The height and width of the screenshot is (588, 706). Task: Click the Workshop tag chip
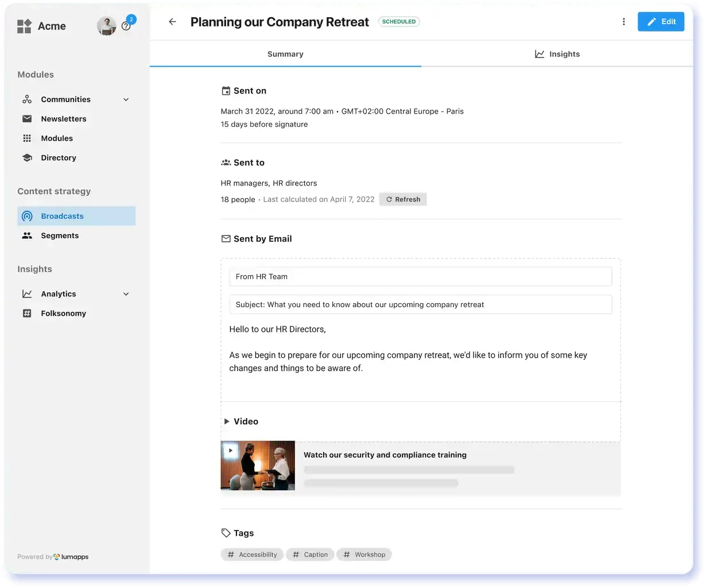(x=364, y=555)
